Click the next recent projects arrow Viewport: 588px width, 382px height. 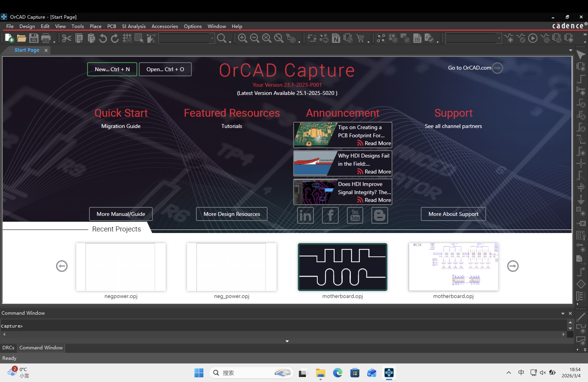click(513, 266)
